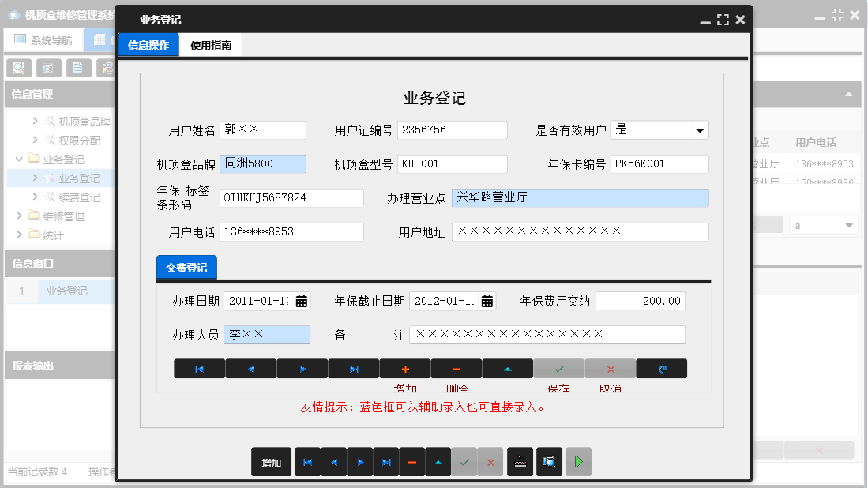Jump to the first record with the navigator
The image size is (868, 488).
[x=199, y=368]
